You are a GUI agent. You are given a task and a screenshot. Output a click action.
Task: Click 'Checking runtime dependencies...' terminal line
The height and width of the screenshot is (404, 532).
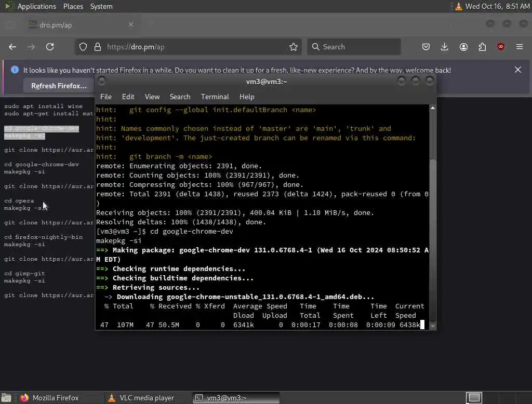pyautogui.click(x=170, y=269)
